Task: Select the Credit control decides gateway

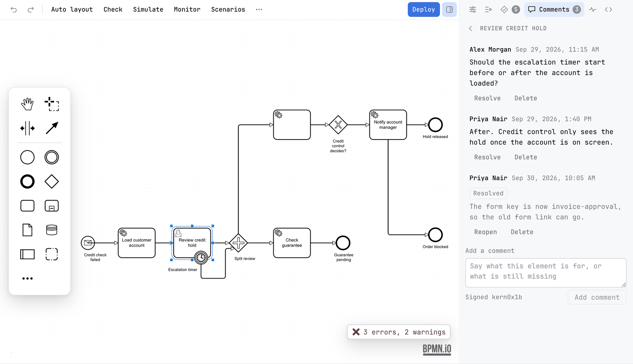Action: pos(338,125)
